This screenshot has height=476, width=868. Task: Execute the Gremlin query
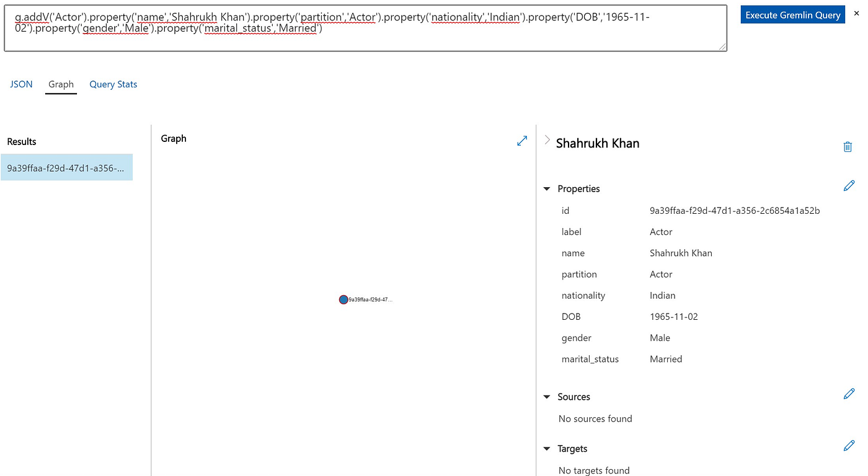792,14
